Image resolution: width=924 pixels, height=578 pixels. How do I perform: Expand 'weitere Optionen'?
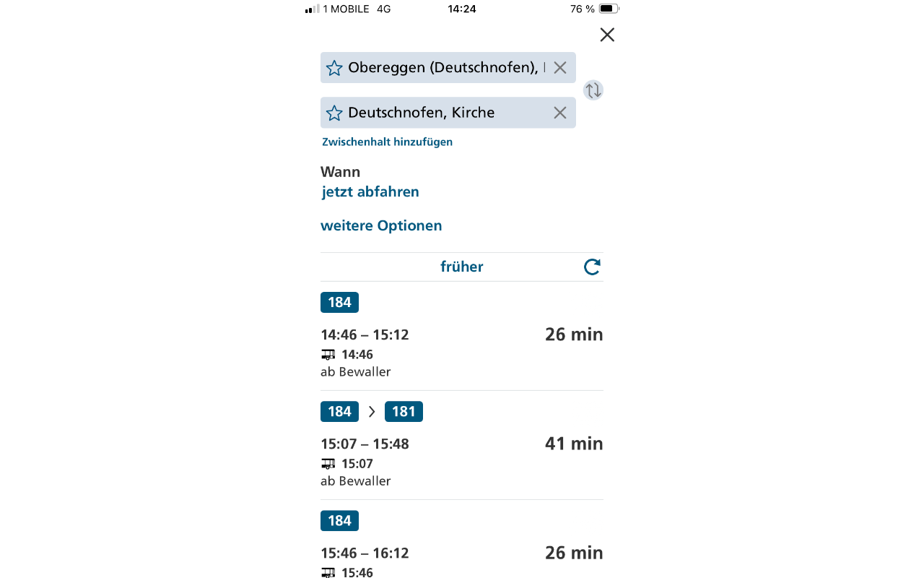click(381, 225)
